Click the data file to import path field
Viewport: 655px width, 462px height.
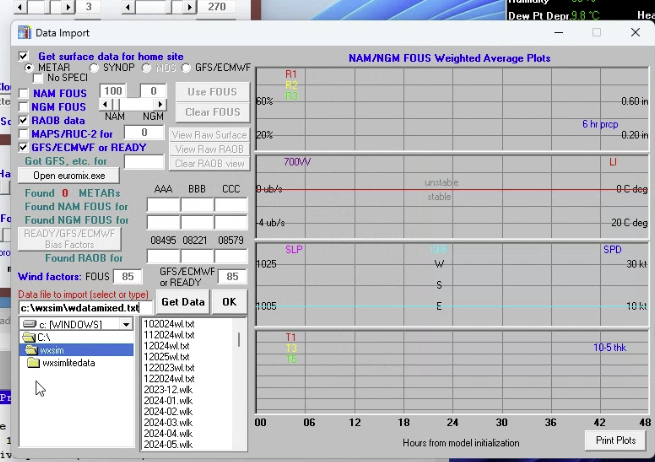[x=86, y=308]
